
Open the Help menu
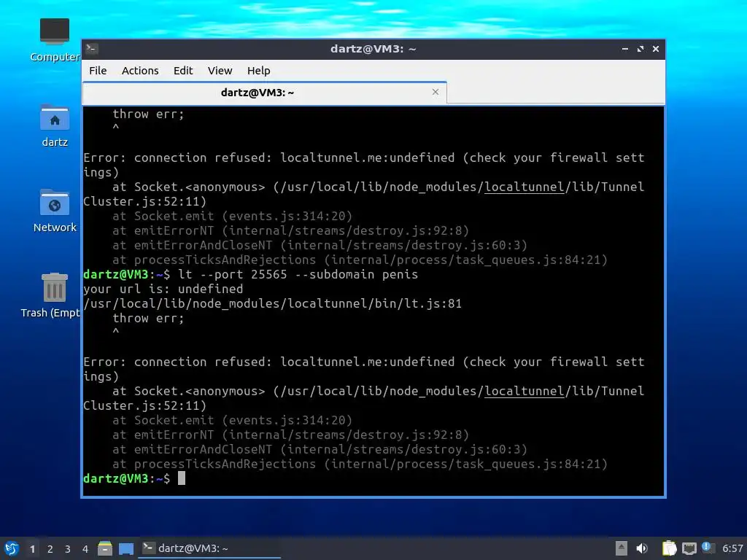click(259, 71)
